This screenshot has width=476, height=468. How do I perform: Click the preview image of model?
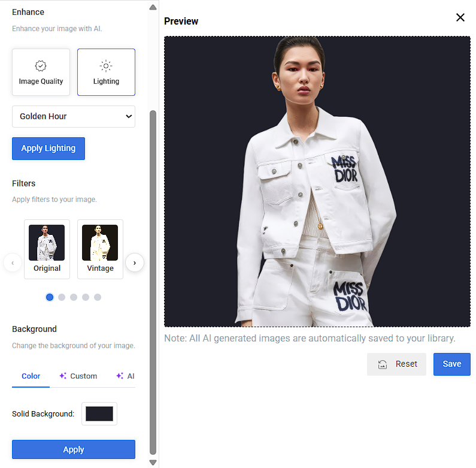pos(317,182)
